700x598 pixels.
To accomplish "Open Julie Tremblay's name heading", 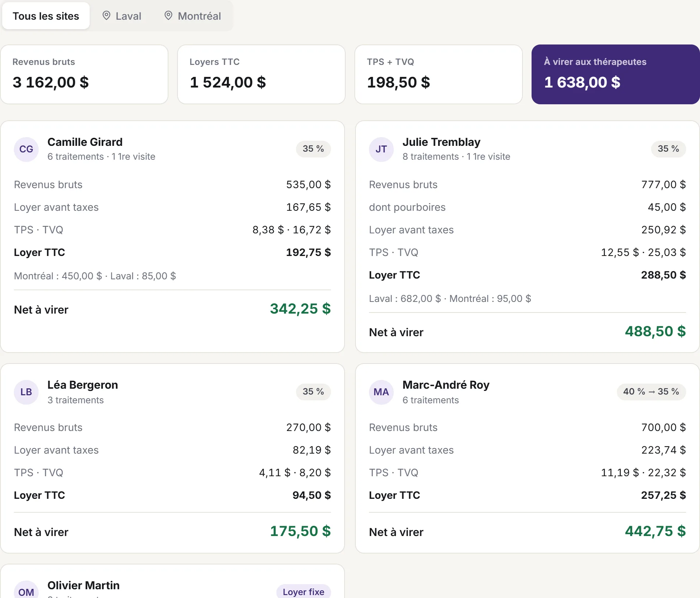I will [x=442, y=142].
